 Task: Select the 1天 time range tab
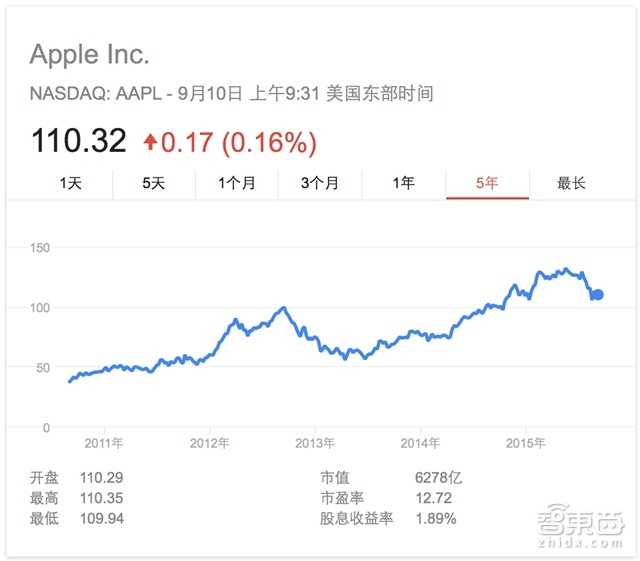70,183
